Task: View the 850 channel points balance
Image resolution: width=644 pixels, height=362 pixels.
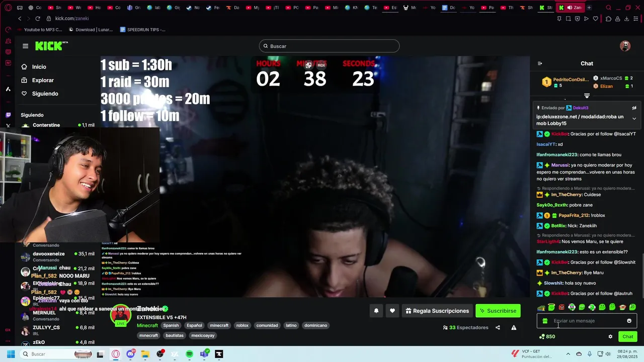Action: point(547,337)
